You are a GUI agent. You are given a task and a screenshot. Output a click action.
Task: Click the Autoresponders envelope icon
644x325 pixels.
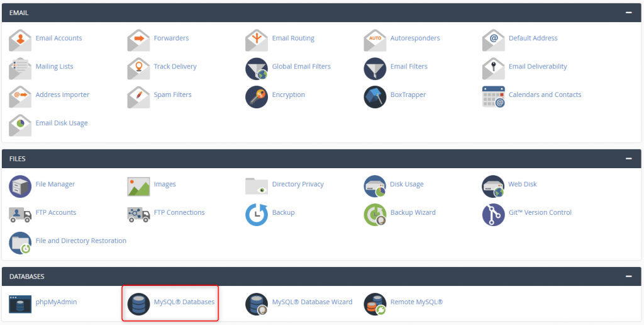[375, 40]
